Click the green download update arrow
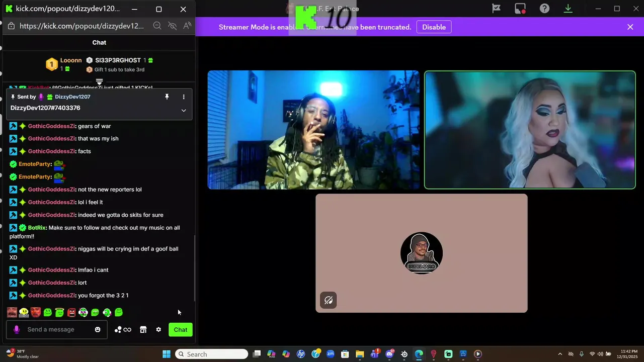The image size is (644, 362). [568, 9]
